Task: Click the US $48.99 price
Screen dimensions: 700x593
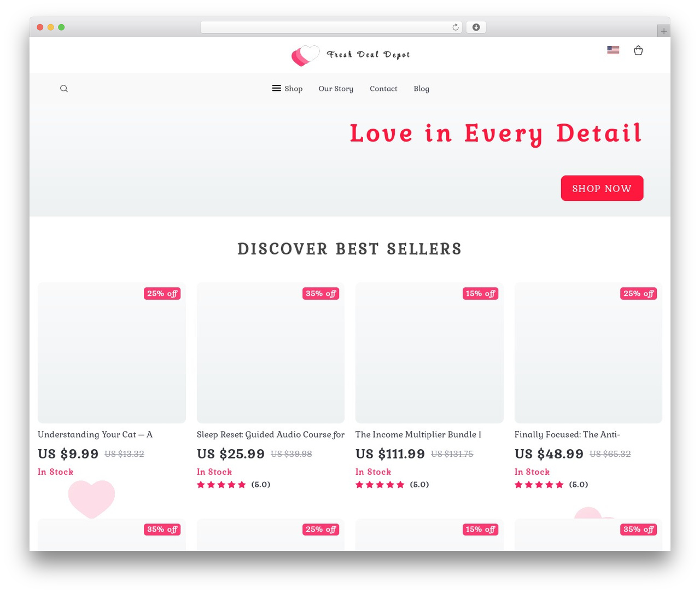Action: pyautogui.click(x=549, y=454)
